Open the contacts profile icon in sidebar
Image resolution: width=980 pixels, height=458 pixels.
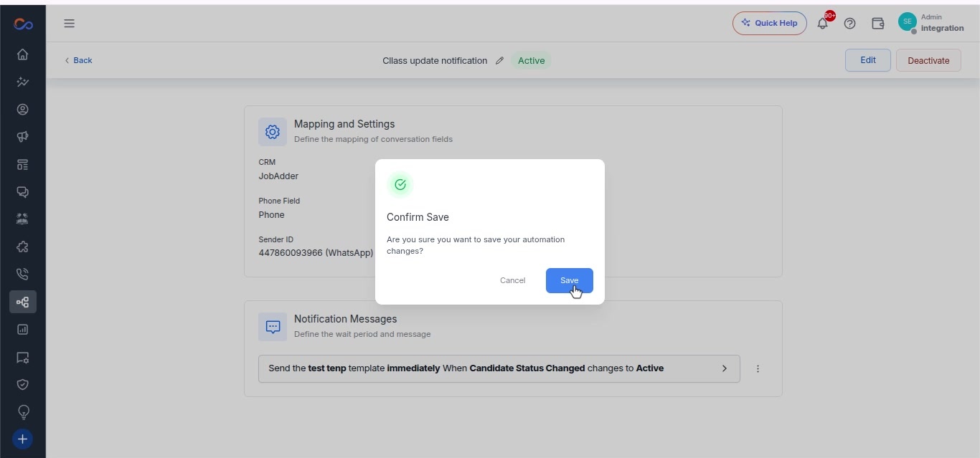click(23, 110)
